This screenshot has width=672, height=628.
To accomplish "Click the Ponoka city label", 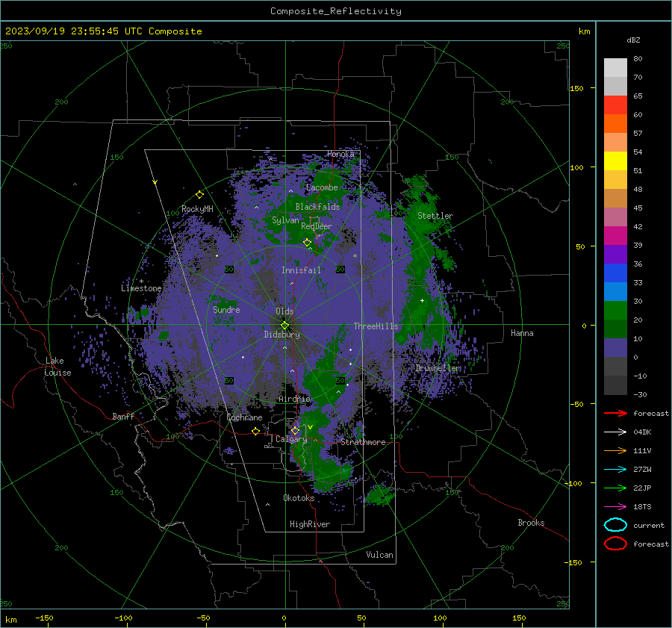I will coord(340,154).
